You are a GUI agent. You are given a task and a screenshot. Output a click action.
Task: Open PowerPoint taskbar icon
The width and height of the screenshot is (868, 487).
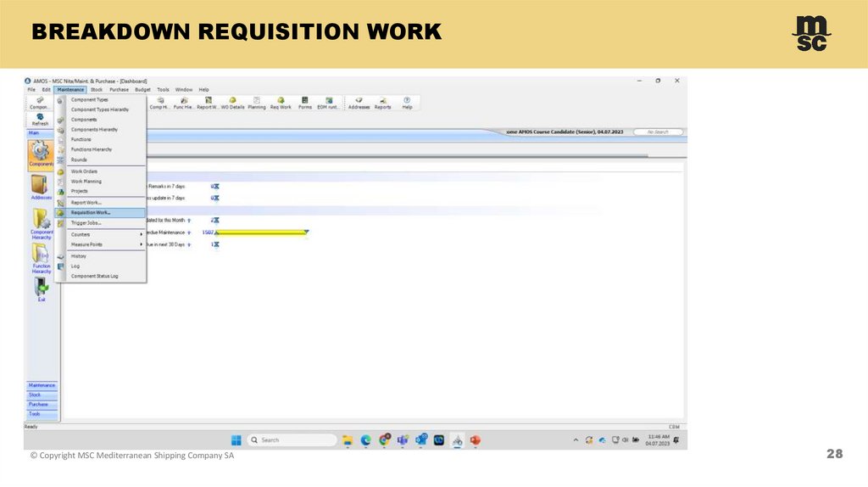(475, 440)
